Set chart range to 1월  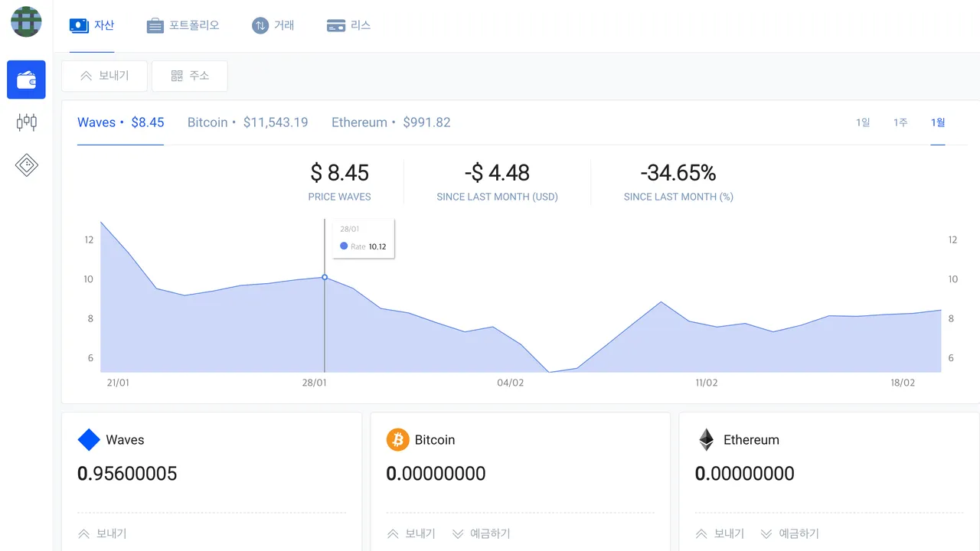point(938,122)
